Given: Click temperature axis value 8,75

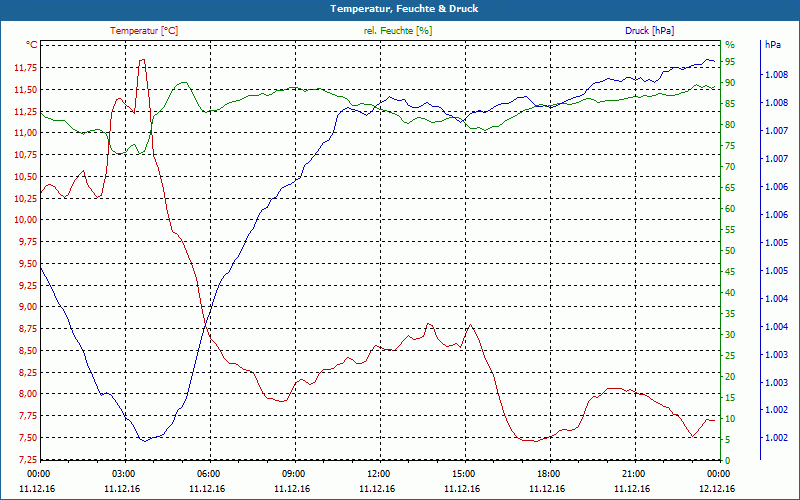Looking at the screenshot, I should click(28, 329).
